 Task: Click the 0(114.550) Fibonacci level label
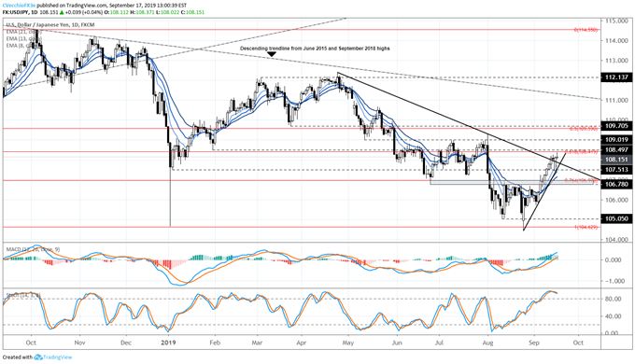tap(586, 30)
